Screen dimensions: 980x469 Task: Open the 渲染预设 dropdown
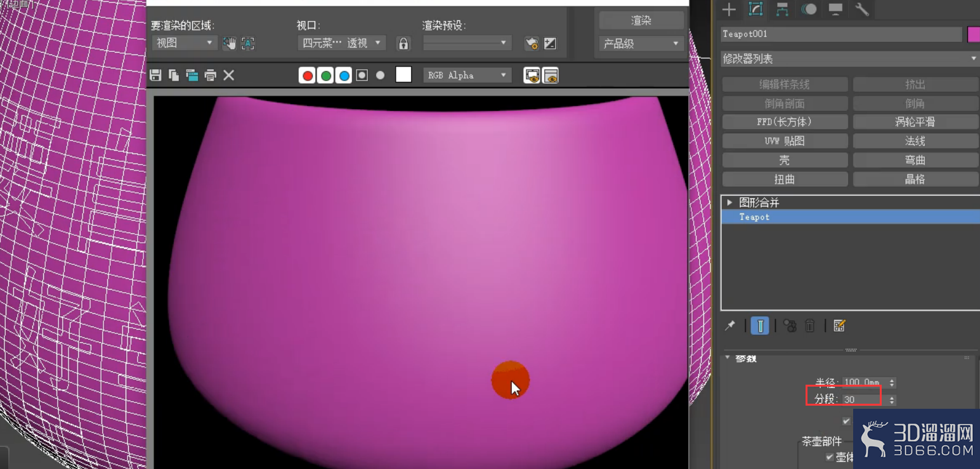(467, 43)
